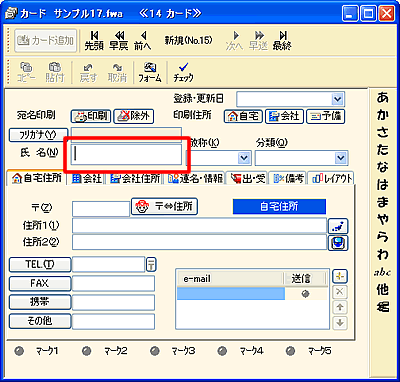Click the 住所2 address field
This screenshot has width=400, height=382.
coord(199,242)
